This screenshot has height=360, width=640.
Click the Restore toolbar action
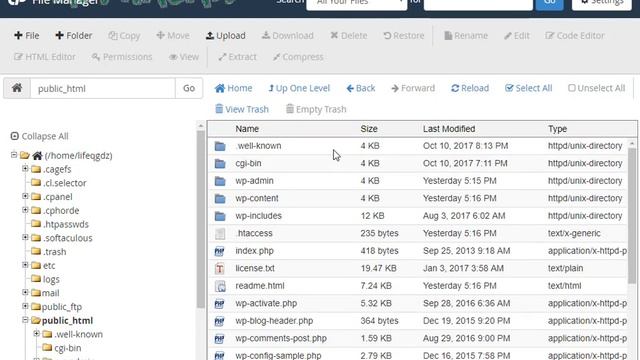tap(404, 36)
